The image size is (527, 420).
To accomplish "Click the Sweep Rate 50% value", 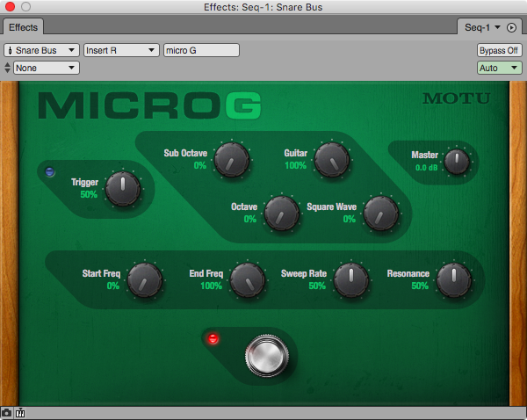I will click(317, 286).
